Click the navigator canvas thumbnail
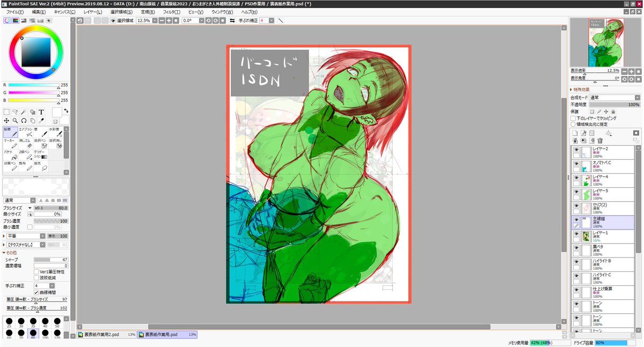Viewport: 644px width, 347px height. pos(606,42)
